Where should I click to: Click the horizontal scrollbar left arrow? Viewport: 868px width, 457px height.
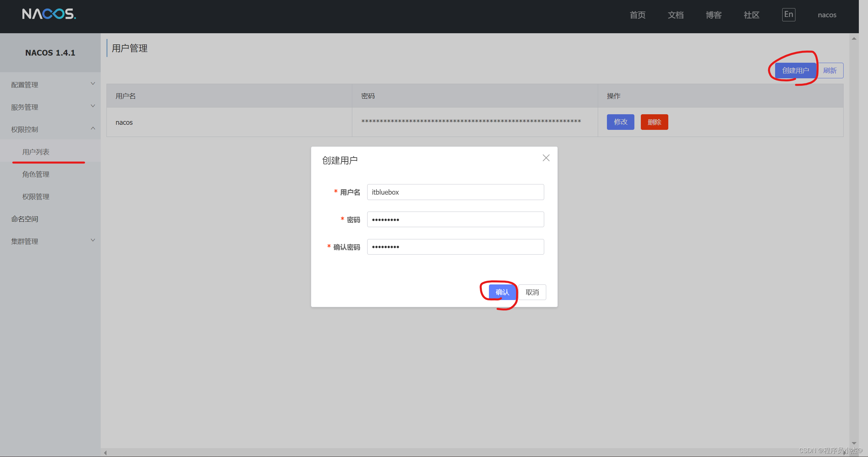coord(105,453)
